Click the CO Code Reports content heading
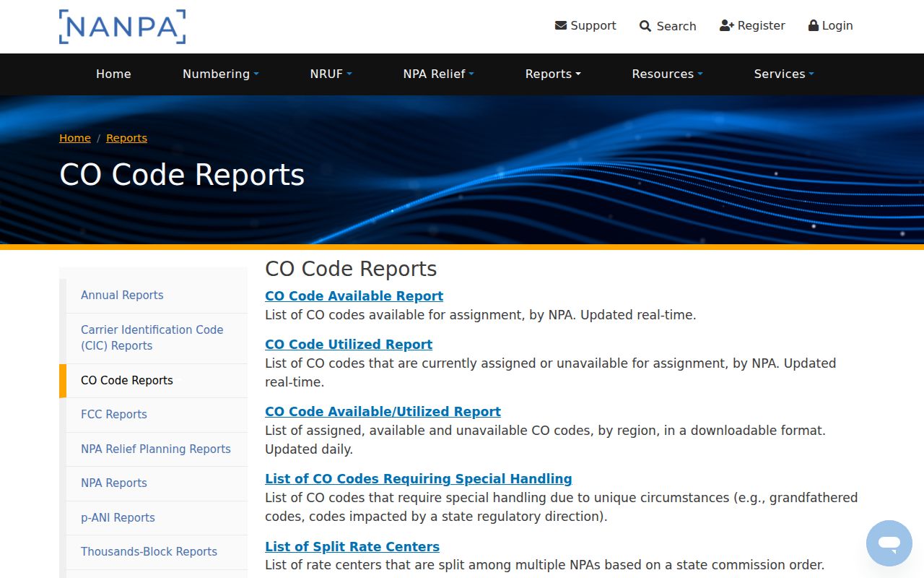Image resolution: width=924 pixels, height=578 pixels. [x=351, y=269]
